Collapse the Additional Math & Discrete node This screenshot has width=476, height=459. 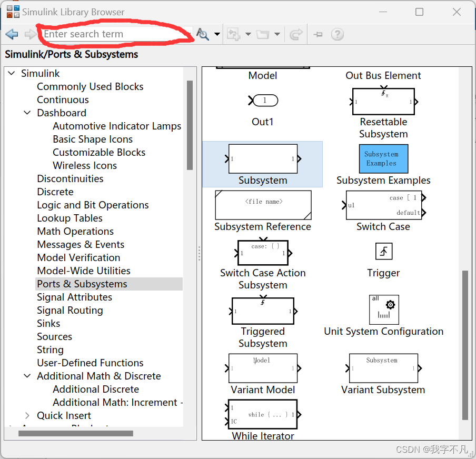click(27, 376)
